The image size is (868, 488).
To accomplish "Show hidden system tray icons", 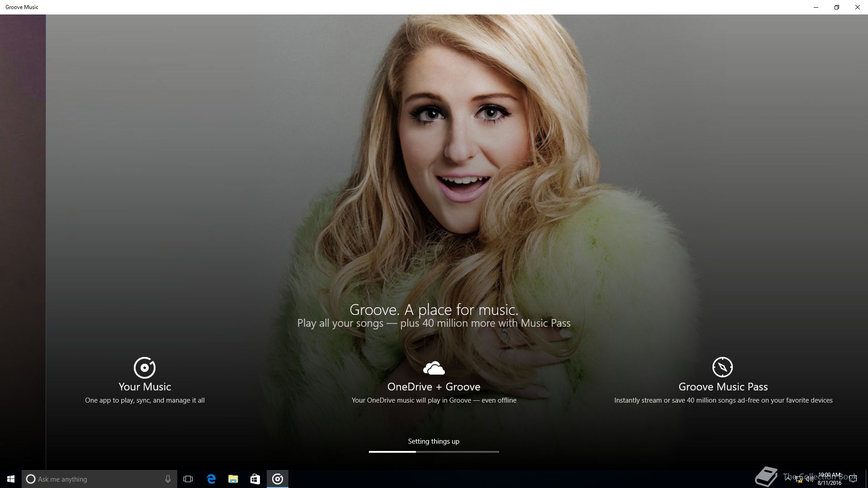I will [788, 479].
